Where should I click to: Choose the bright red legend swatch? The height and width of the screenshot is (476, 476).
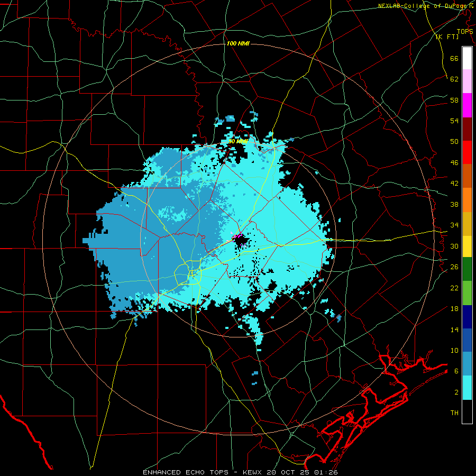click(467, 152)
